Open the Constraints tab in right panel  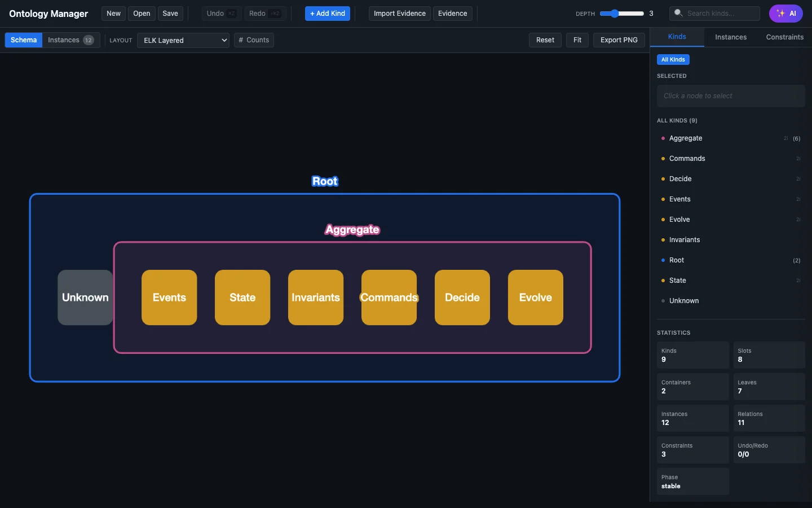(x=784, y=37)
